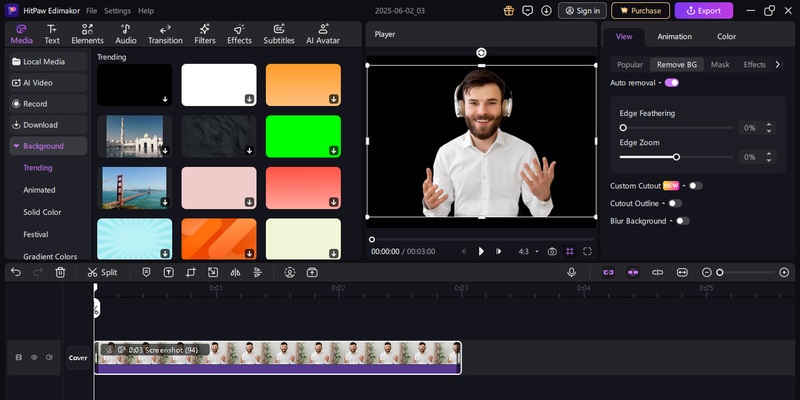Click the Purchase button
This screenshot has height=400, width=800.
pyautogui.click(x=640, y=11)
